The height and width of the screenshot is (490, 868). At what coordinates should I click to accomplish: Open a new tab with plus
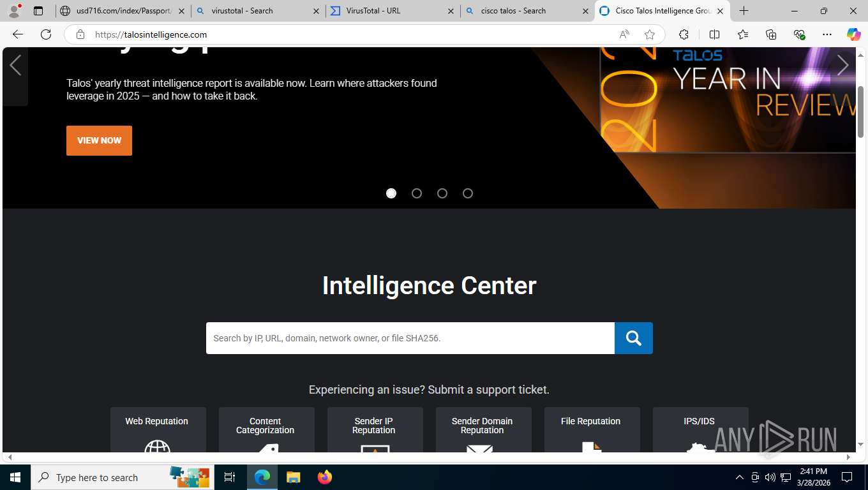click(744, 11)
